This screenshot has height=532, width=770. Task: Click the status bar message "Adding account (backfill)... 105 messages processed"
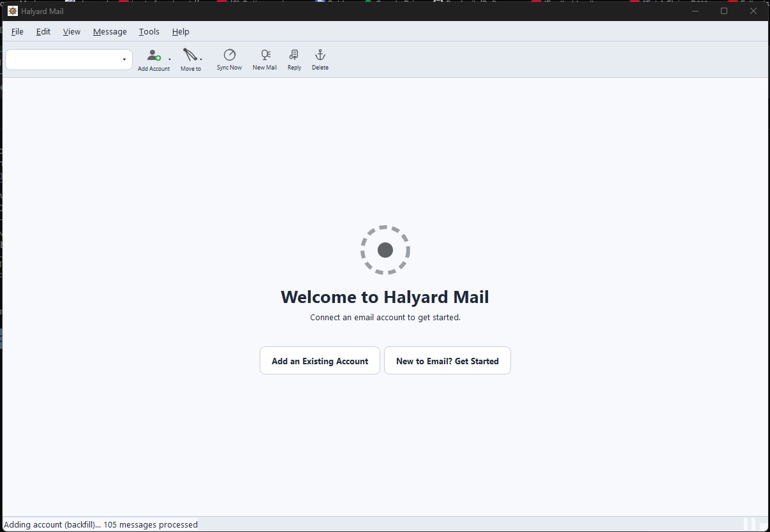coord(101,524)
